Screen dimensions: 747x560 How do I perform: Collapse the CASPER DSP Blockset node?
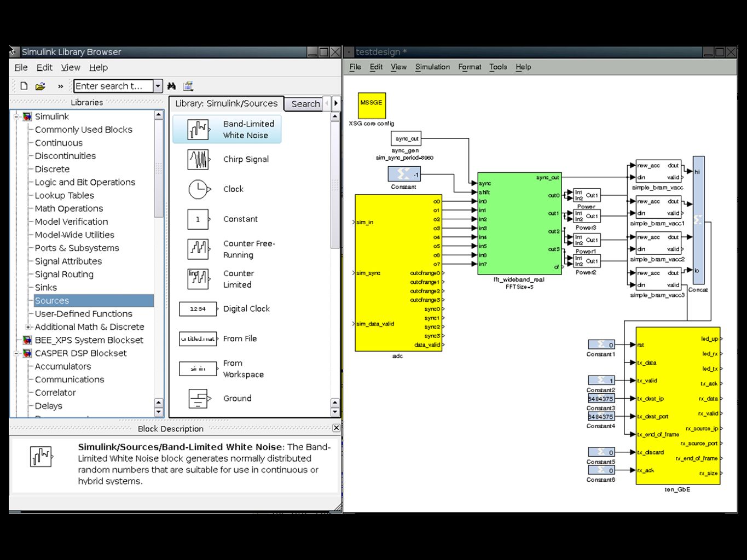[x=17, y=353]
